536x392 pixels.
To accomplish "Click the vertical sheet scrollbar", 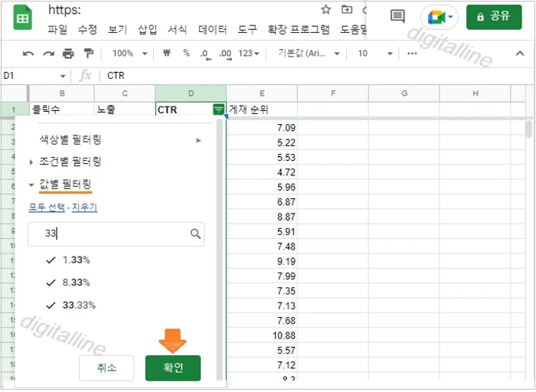I will (529, 129).
